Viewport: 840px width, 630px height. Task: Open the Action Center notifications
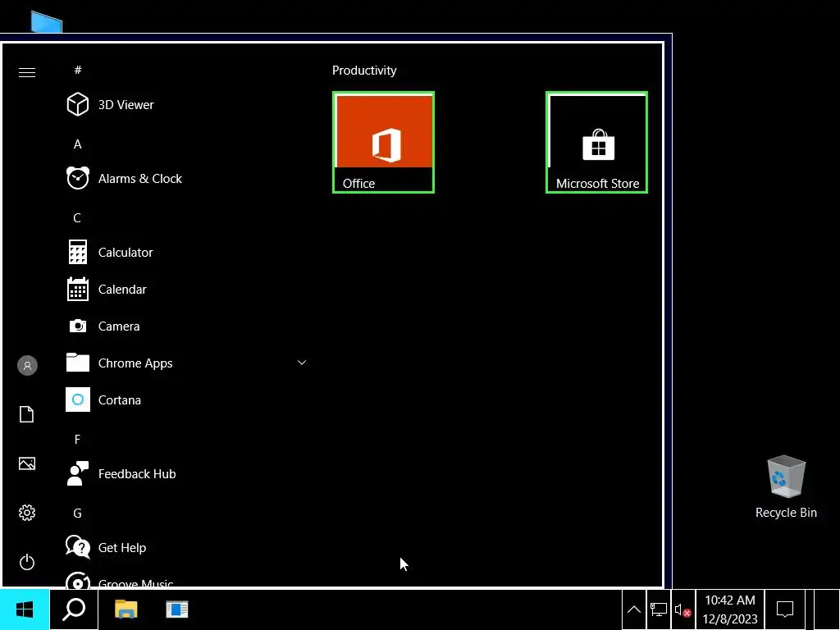tap(785, 609)
